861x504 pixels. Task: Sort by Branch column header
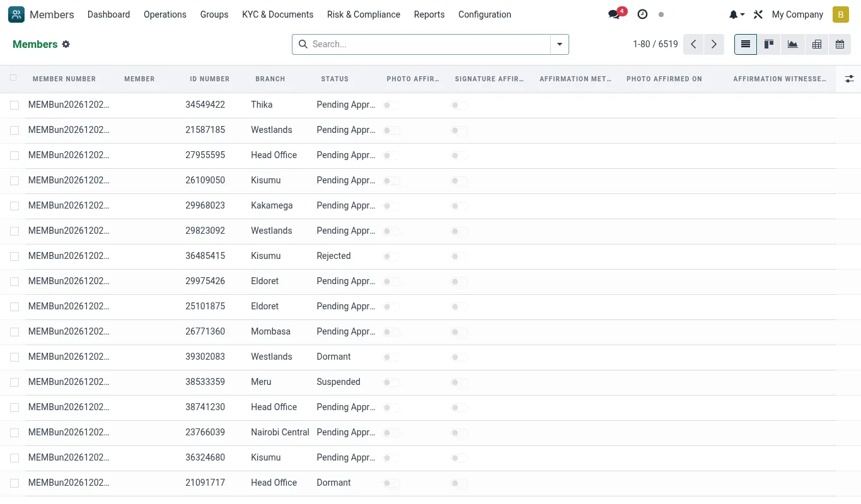tap(270, 79)
